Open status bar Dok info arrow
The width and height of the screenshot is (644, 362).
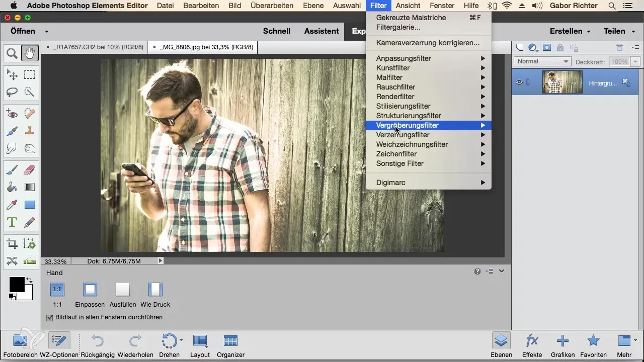(x=160, y=261)
